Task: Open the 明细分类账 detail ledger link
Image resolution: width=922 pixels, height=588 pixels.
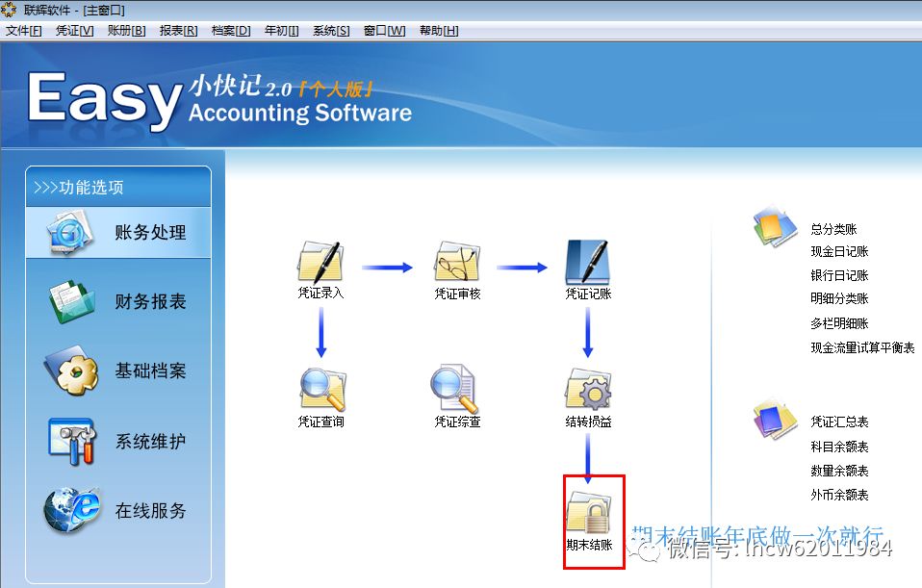Action: 839,298
